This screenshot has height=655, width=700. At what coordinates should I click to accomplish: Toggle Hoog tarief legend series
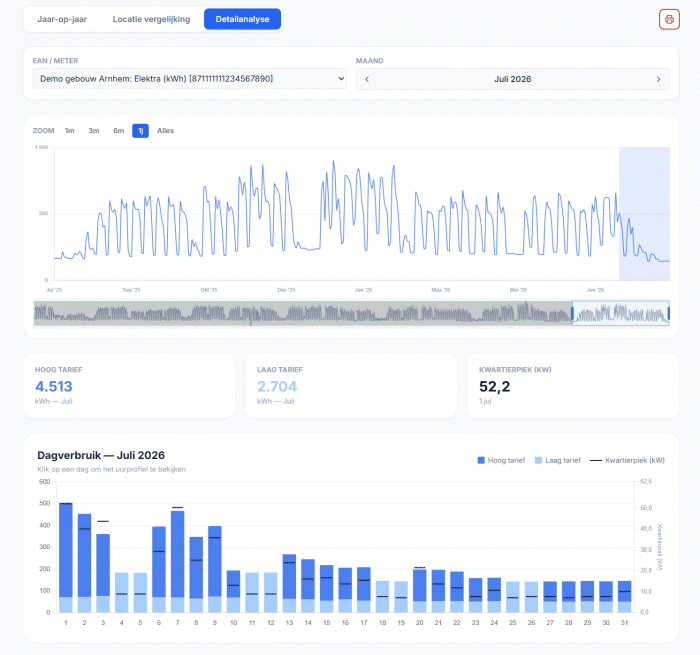tap(501, 460)
